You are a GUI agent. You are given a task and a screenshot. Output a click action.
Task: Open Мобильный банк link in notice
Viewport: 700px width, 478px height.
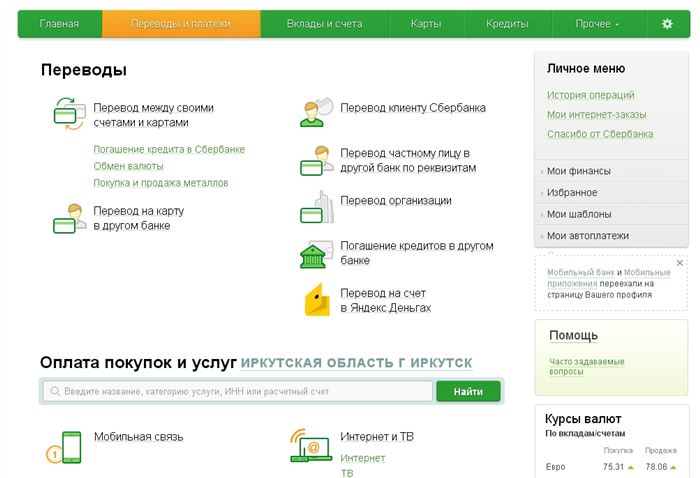581,272
